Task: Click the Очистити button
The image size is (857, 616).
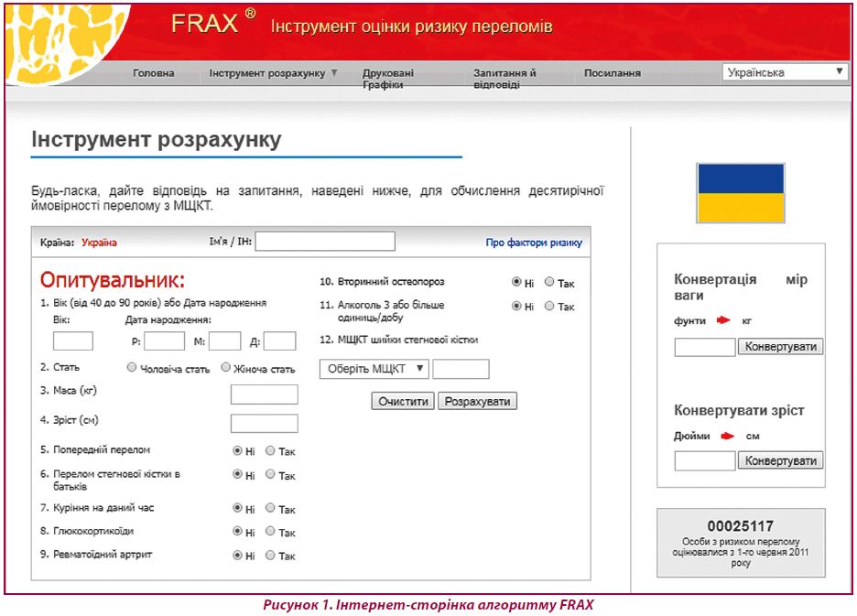Action: click(404, 401)
